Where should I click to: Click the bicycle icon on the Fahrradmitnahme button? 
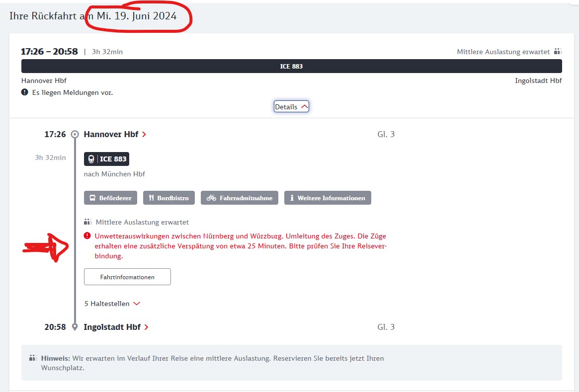click(212, 198)
